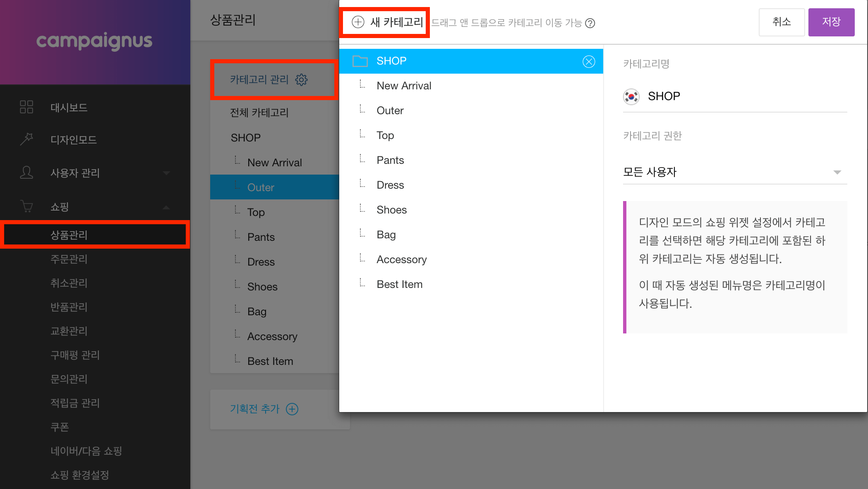Image resolution: width=868 pixels, height=489 pixels.
Task: Open 상품관리 submenu item
Action: 69,235
